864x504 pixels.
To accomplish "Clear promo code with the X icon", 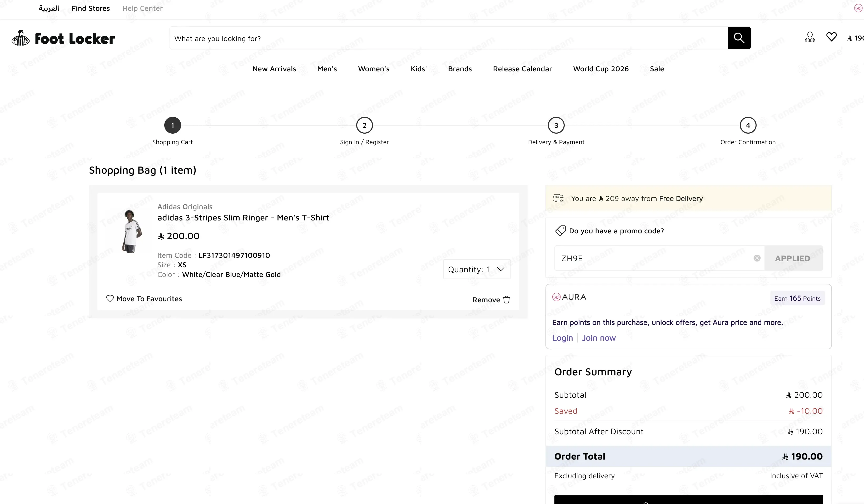I will 757,258.
